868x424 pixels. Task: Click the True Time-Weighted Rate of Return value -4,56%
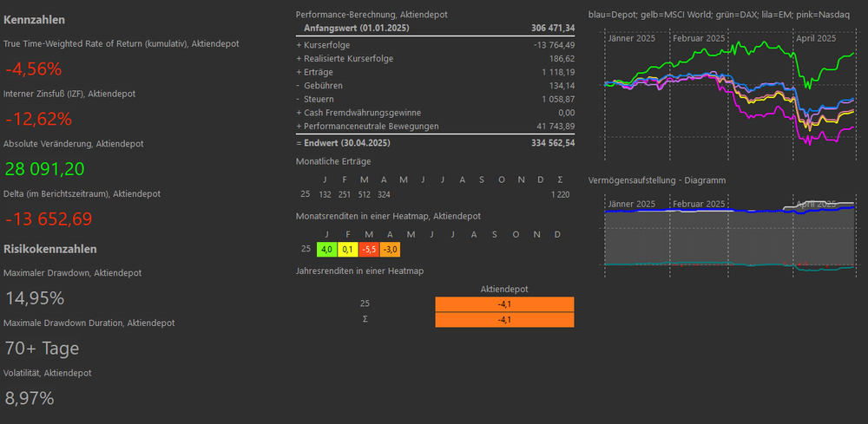33,69
